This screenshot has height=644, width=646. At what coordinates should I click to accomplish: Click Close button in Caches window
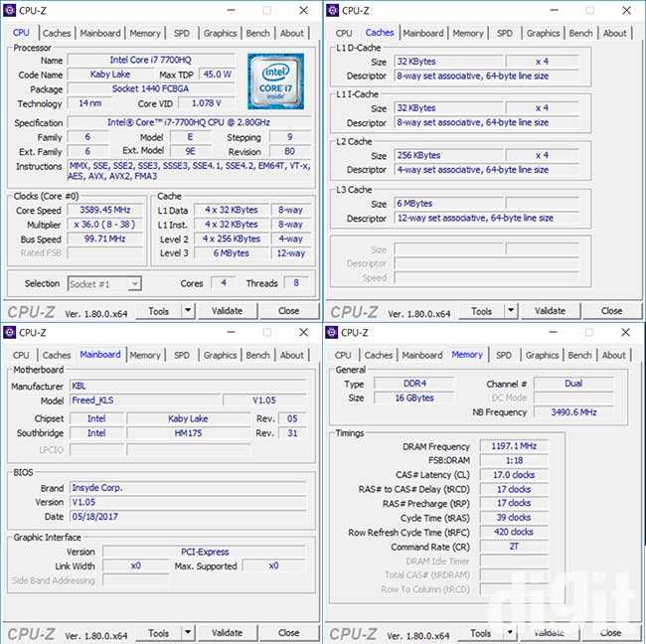click(x=612, y=311)
